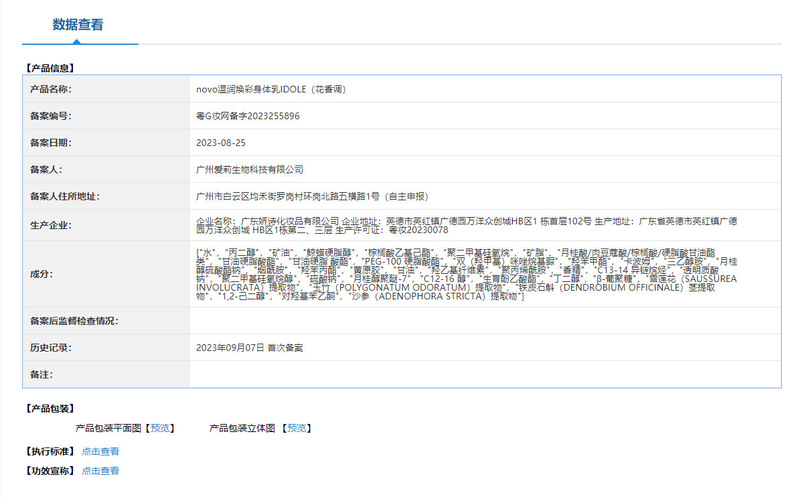Click the 备注 row label
Screen dimensions: 800x499
pos(41,375)
